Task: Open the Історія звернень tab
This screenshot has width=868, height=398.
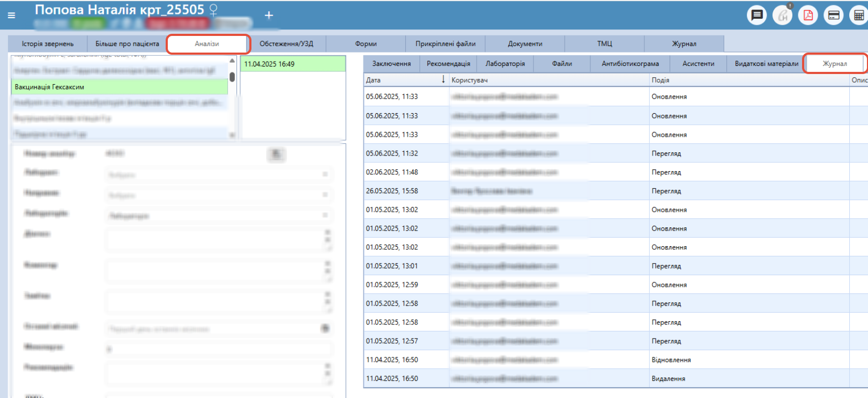Action: [x=48, y=43]
